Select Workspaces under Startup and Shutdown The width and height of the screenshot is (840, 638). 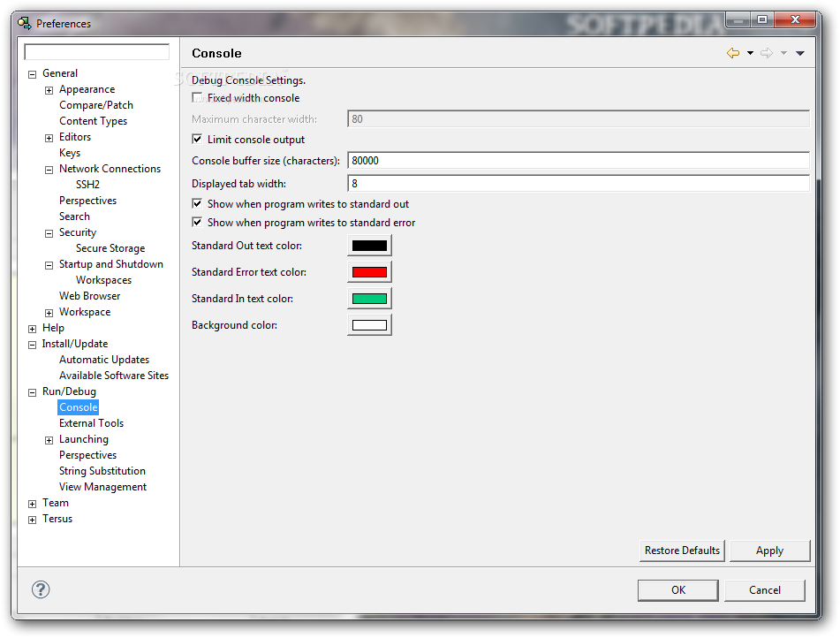click(x=103, y=280)
